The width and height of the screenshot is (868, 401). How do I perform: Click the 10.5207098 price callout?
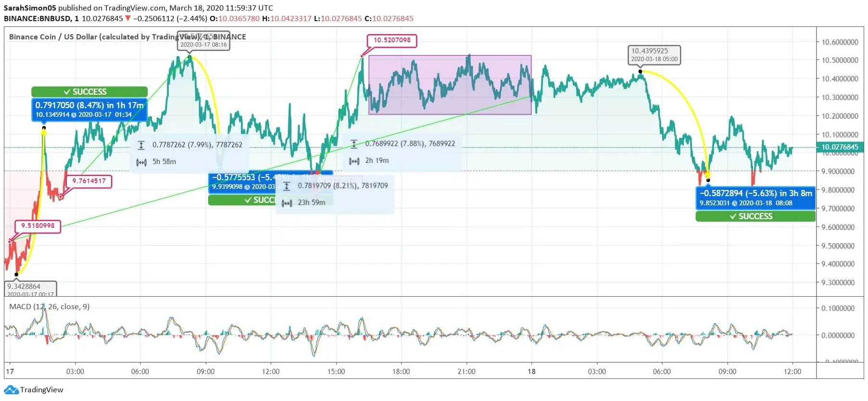392,40
